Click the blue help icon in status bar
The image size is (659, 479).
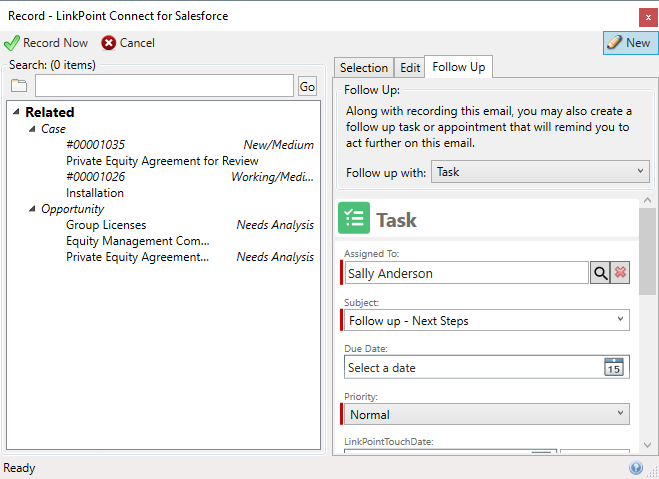tap(635, 467)
